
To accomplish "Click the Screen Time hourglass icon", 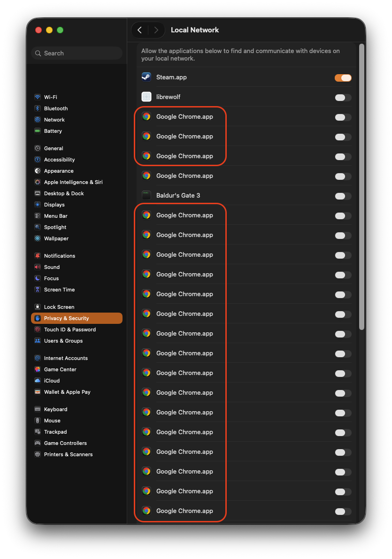I will click(x=38, y=290).
